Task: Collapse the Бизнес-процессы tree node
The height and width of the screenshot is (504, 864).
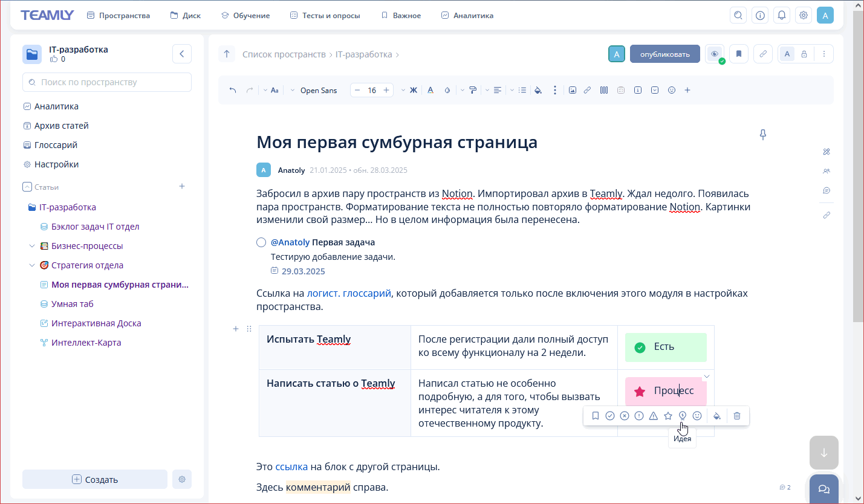Action: (32, 246)
